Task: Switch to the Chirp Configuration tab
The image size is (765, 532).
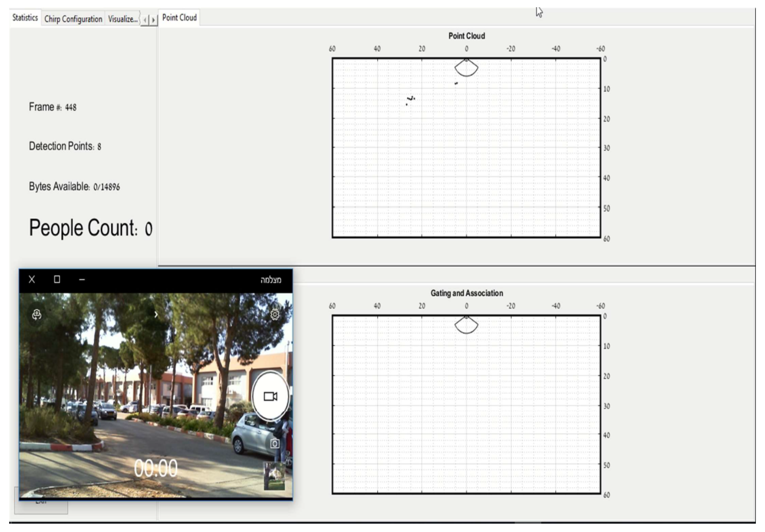Action: click(73, 19)
